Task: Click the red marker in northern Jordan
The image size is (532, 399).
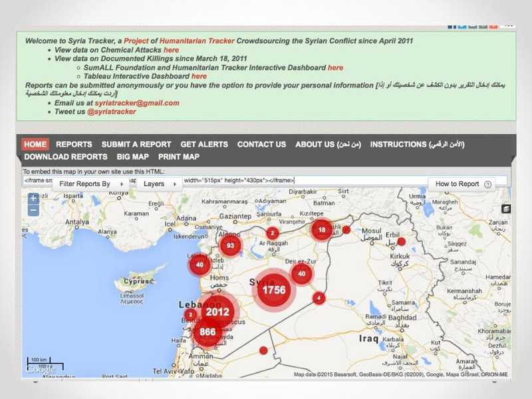Action: tap(263, 350)
